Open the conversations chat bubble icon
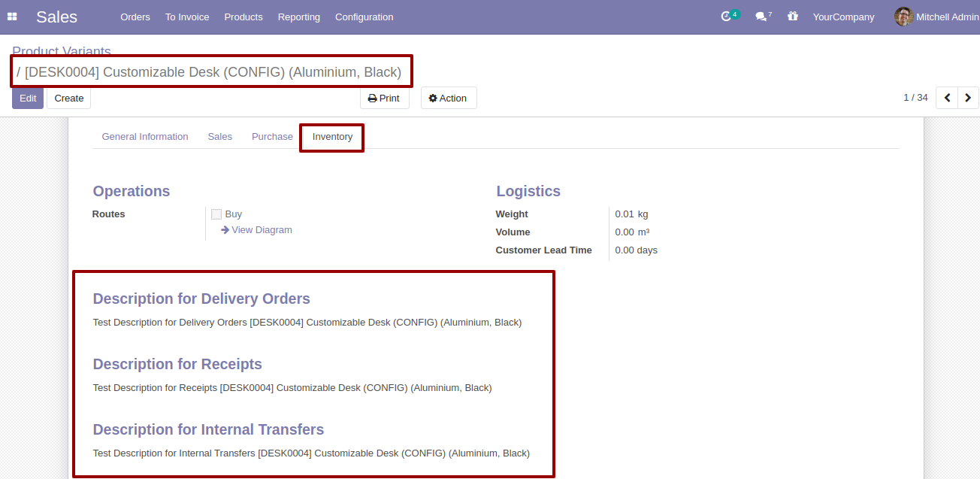Viewport: 980px width, 479px height. point(761,17)
